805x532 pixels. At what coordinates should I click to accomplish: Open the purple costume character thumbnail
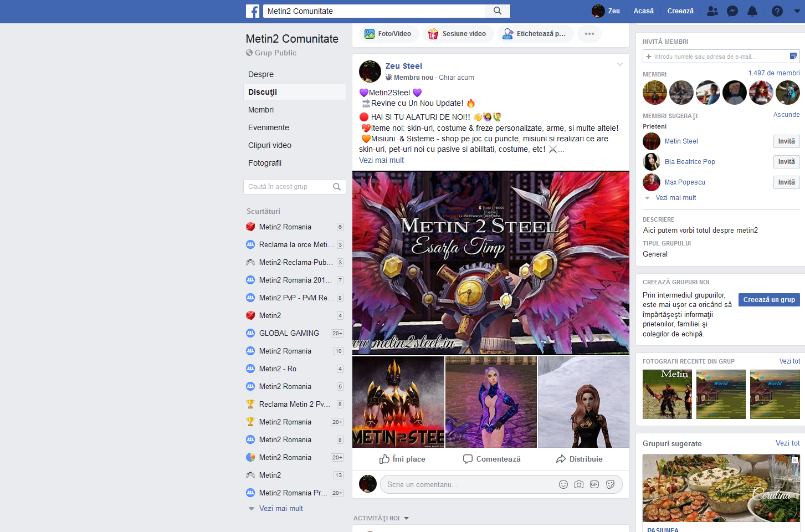tap(491, 402)
